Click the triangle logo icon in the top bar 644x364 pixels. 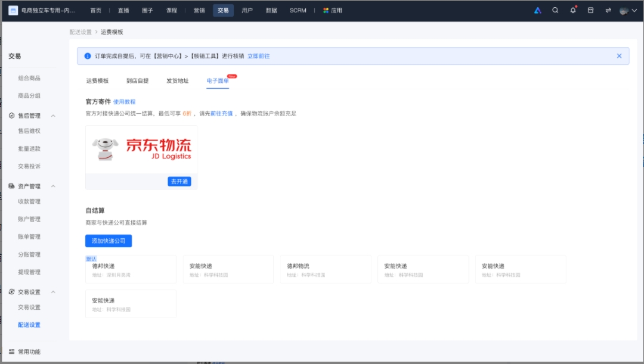537,10
